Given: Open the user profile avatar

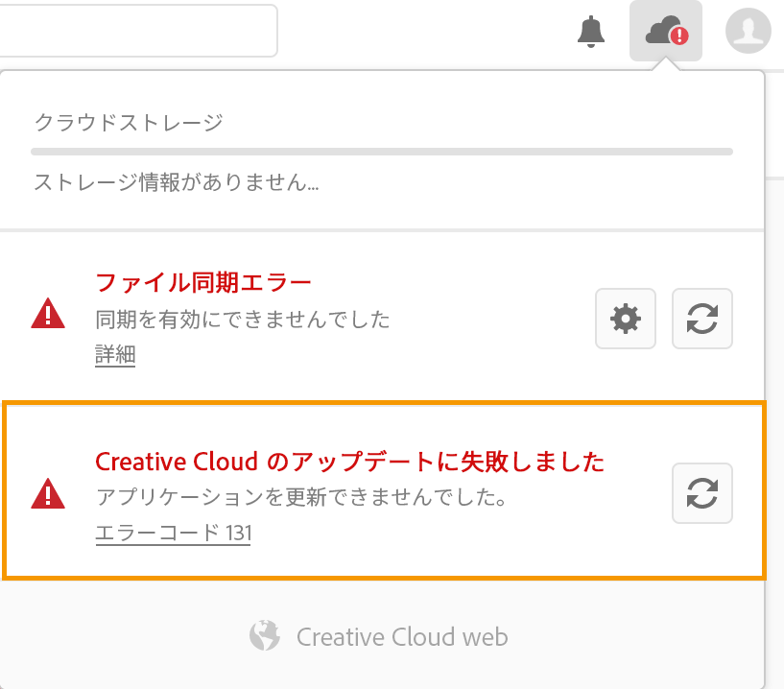Looking at the screenshot, I should tap(748, 31).
